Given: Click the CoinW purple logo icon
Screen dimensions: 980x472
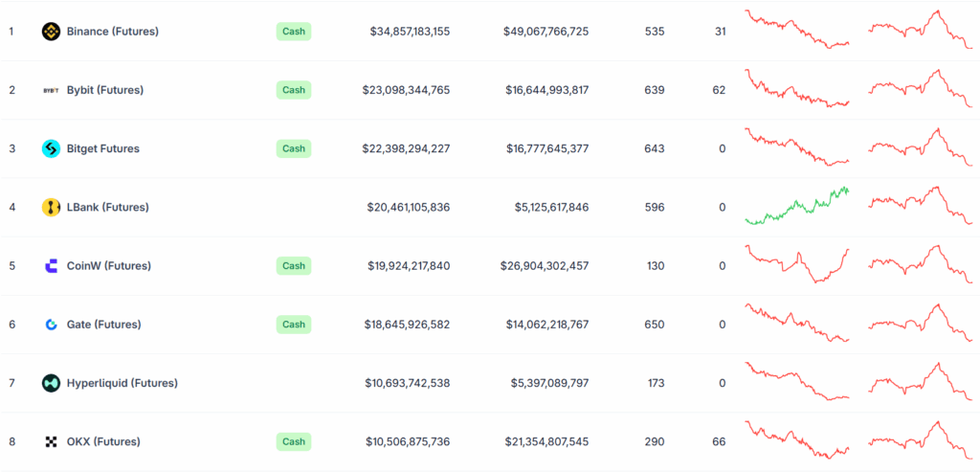Looking at the screenshot, I should click(51, 266).
